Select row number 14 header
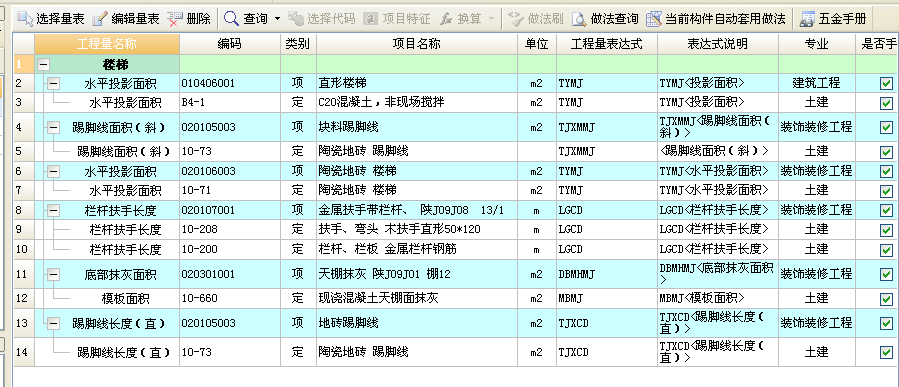899x387 pixels. point(24,352)
